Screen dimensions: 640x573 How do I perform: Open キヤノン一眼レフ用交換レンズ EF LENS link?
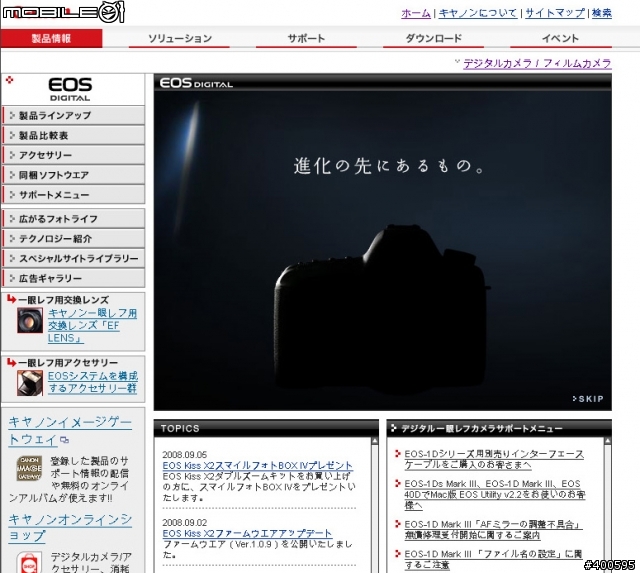coord(92,325)
